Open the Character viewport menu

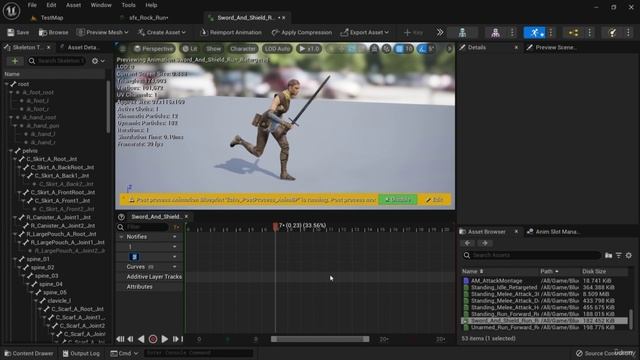click(243, 49)
